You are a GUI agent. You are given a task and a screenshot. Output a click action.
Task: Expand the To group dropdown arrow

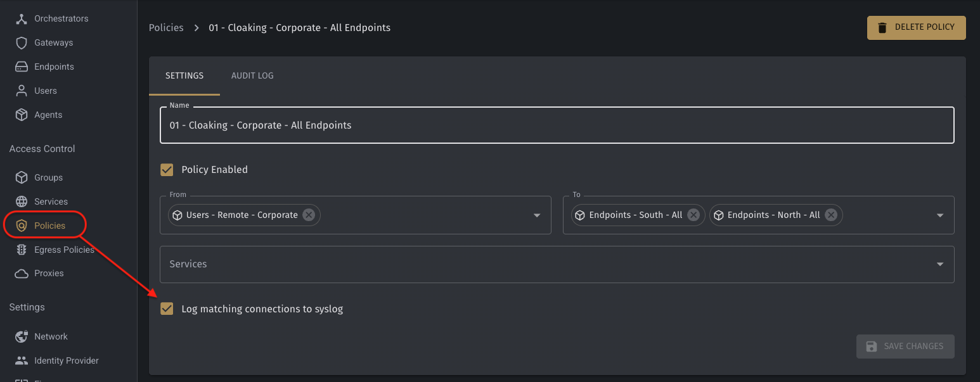940,215
